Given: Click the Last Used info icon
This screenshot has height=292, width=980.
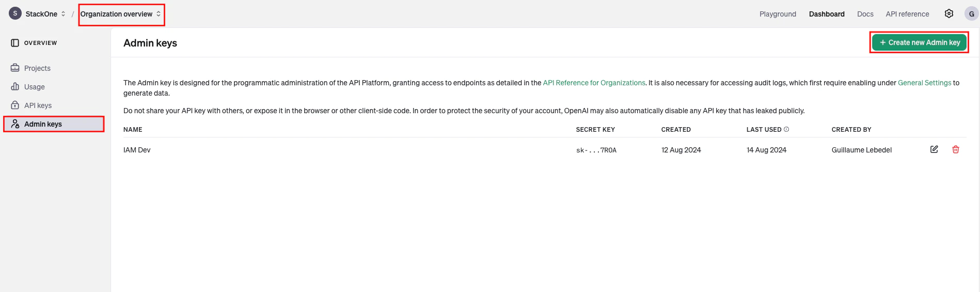Looking at the screenshot, I should 786,129.
